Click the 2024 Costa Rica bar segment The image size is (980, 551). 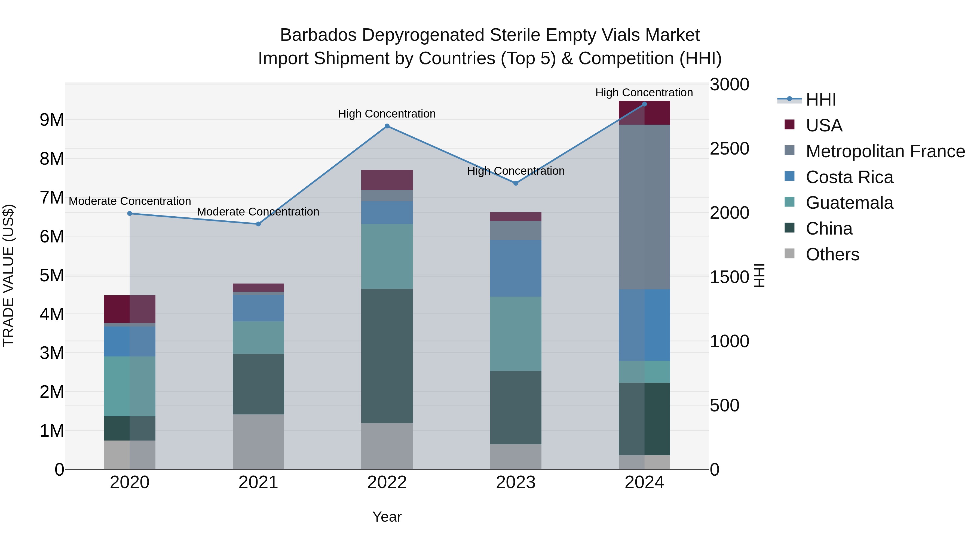644,325
